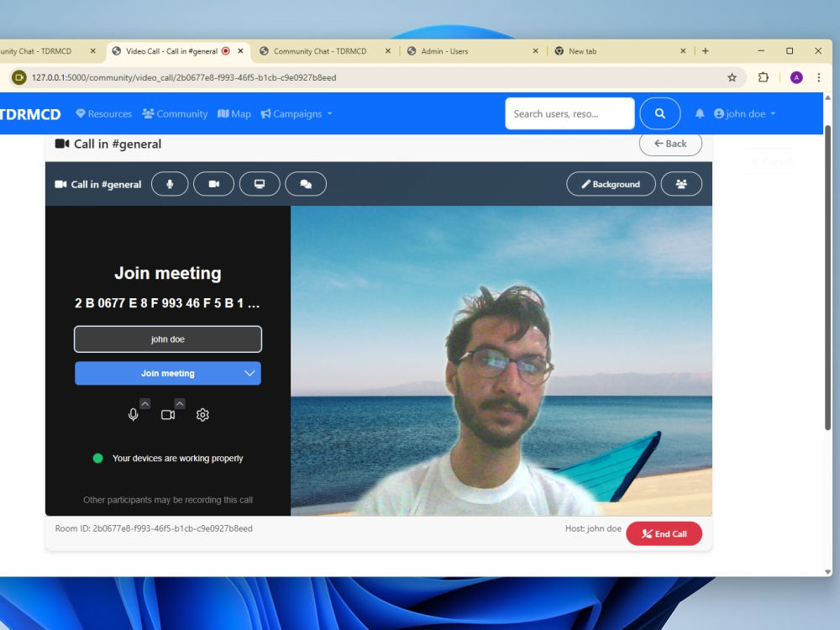The width and height of the screenshot is (840, 630).
Task: Click the Host: john doe label
Action: 593,528
